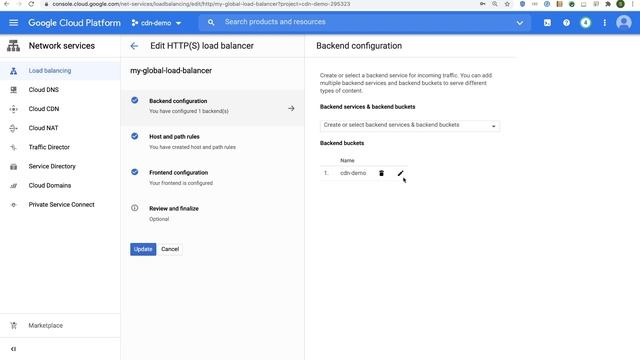640x360 pixels.
Task: Bookmark this page with star icon
Action: click(x=507, y=4)
